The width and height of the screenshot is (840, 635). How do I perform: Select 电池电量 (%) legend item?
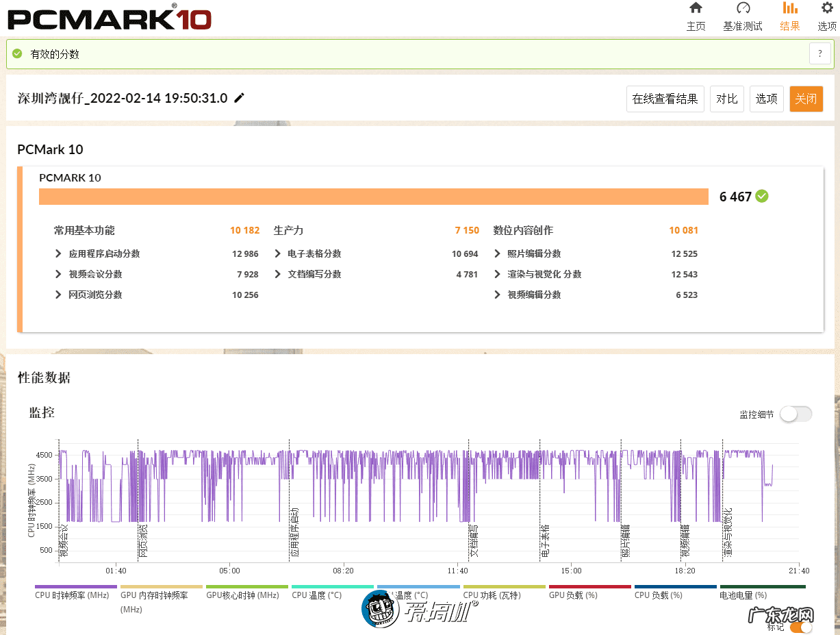743,595
